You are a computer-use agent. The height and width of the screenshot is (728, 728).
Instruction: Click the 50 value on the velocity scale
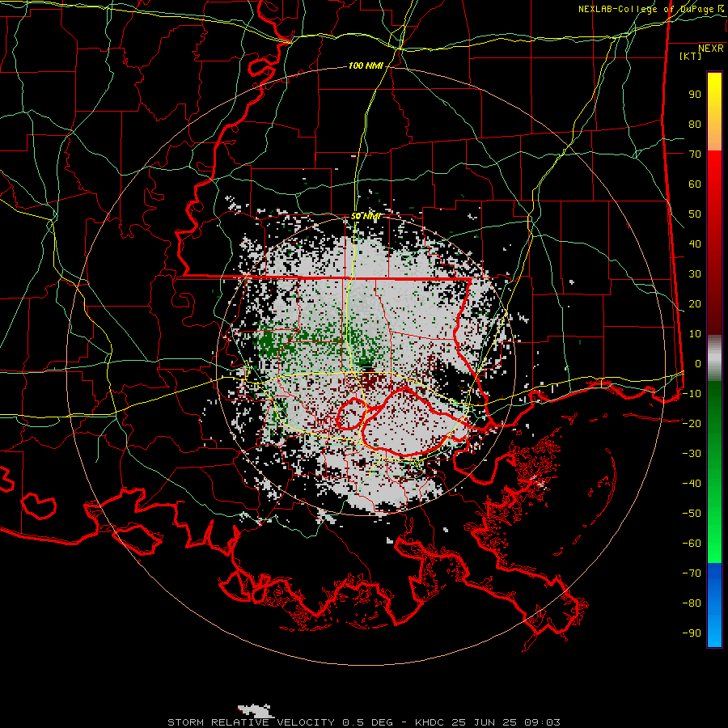(695, 214)
